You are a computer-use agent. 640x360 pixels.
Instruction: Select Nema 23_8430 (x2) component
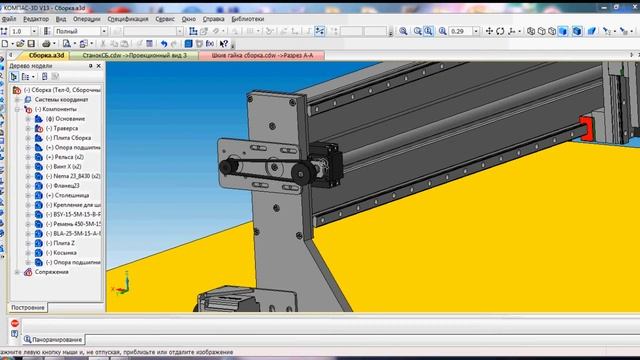[x=73, y=176]
